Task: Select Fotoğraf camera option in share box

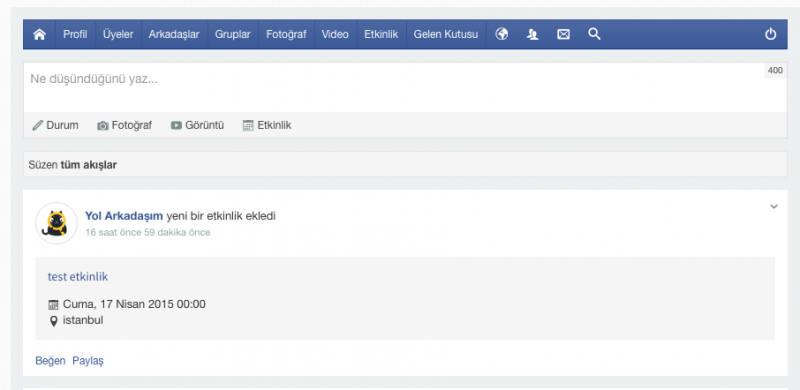Action: (124, 125)
